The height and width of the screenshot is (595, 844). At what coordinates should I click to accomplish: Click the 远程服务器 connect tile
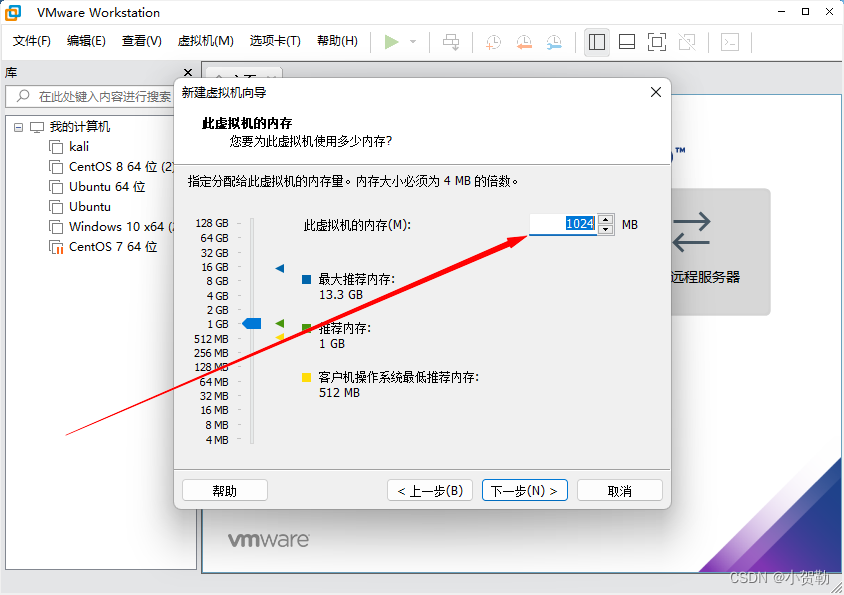tap(720, 251)
